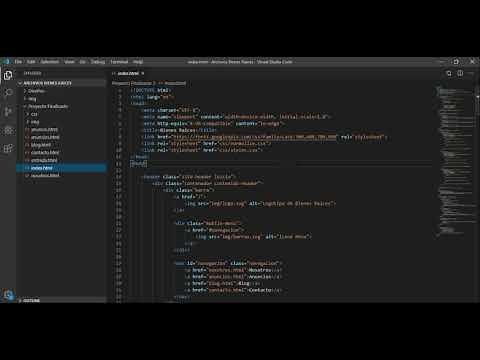Collapse the ARCHIVOS BIENES RAICES workspace header
480x360 pixels.
[61, 83]
